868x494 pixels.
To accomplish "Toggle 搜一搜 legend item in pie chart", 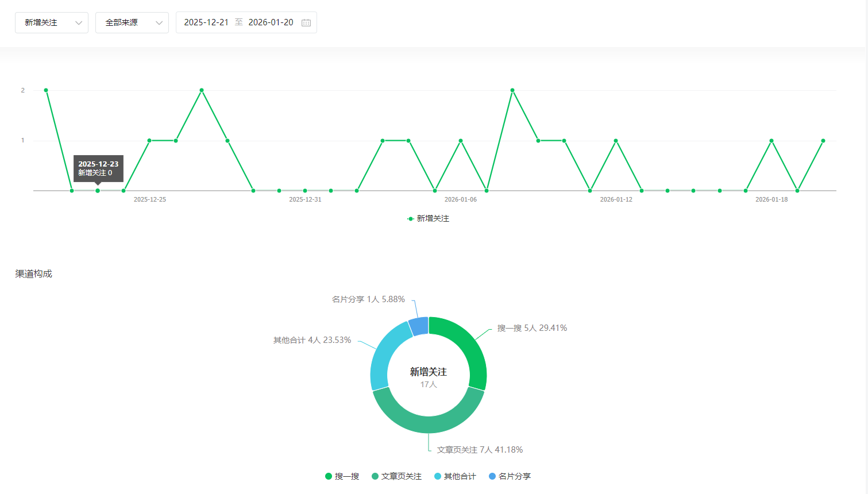I will [x=342, y=476].
